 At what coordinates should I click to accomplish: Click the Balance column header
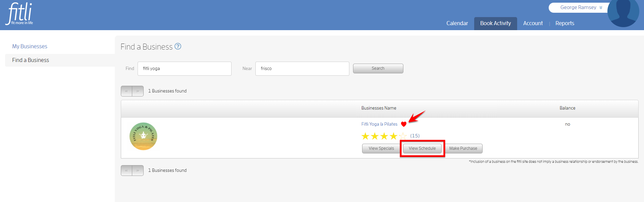click(567, 108)
